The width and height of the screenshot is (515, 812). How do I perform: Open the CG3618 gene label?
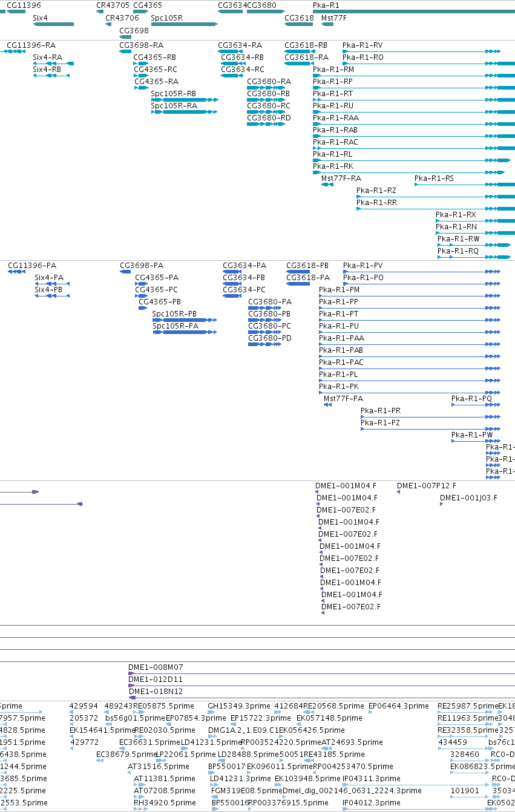coord(299,18)
